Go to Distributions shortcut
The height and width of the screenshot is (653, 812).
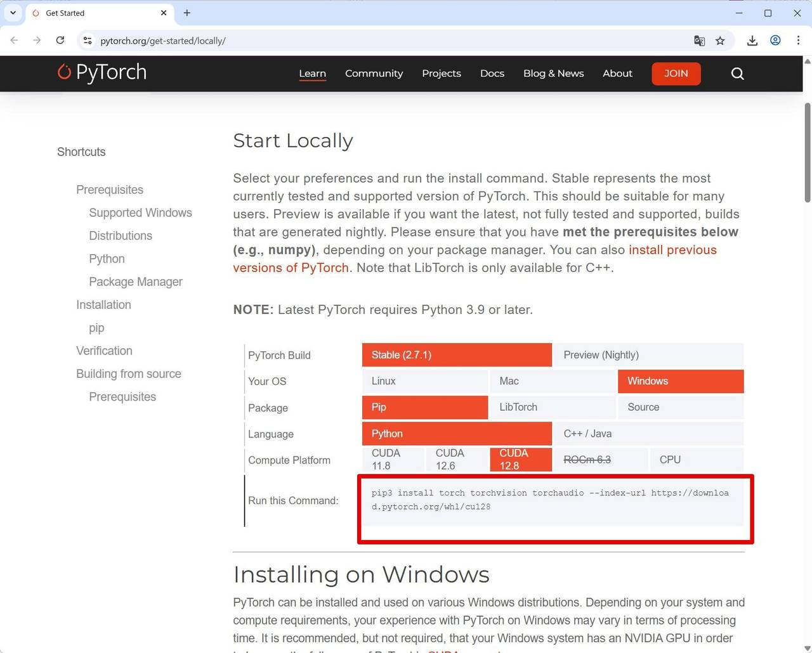click(121, 236)
